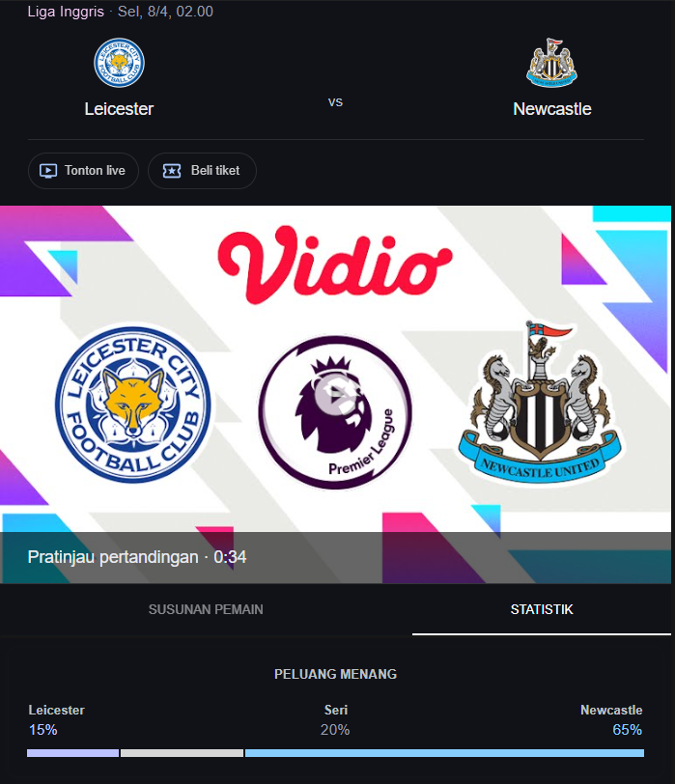This screenshot has width=675, height=784.
Task: Open the Newcastle team name link
Action: pyautogui.click(x=552, y=109)
